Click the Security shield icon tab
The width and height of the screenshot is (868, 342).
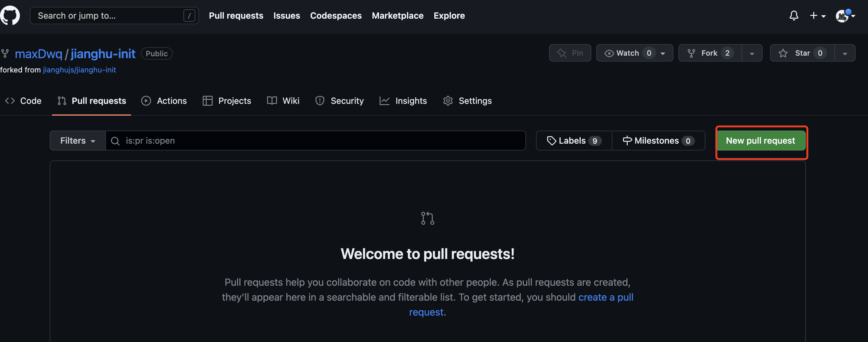[319, 101]
